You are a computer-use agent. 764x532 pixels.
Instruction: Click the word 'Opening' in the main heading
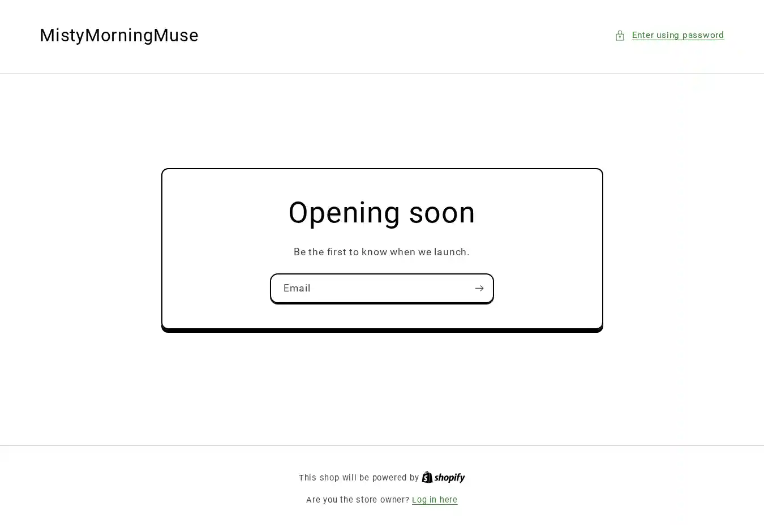tap(344, 214)
